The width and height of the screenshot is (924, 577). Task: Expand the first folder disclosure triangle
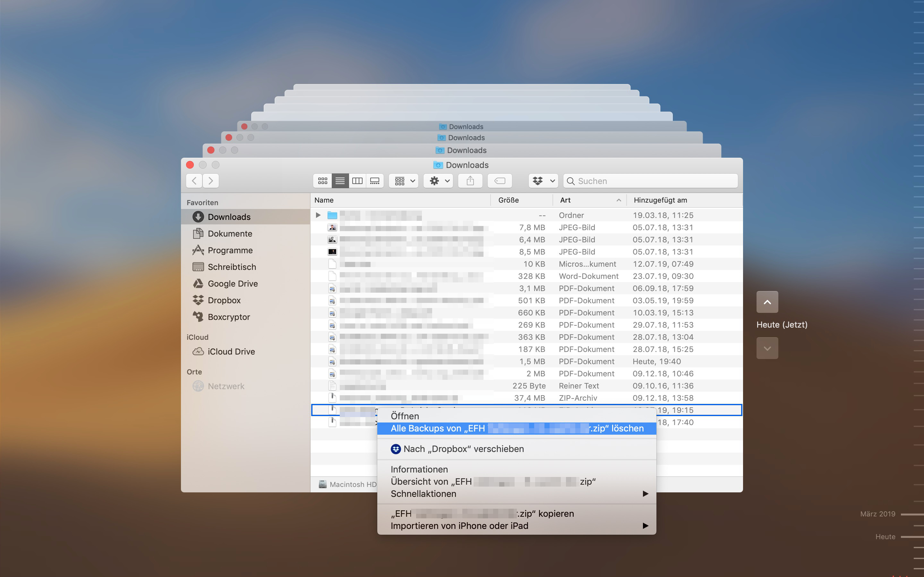tap(318, 215)
